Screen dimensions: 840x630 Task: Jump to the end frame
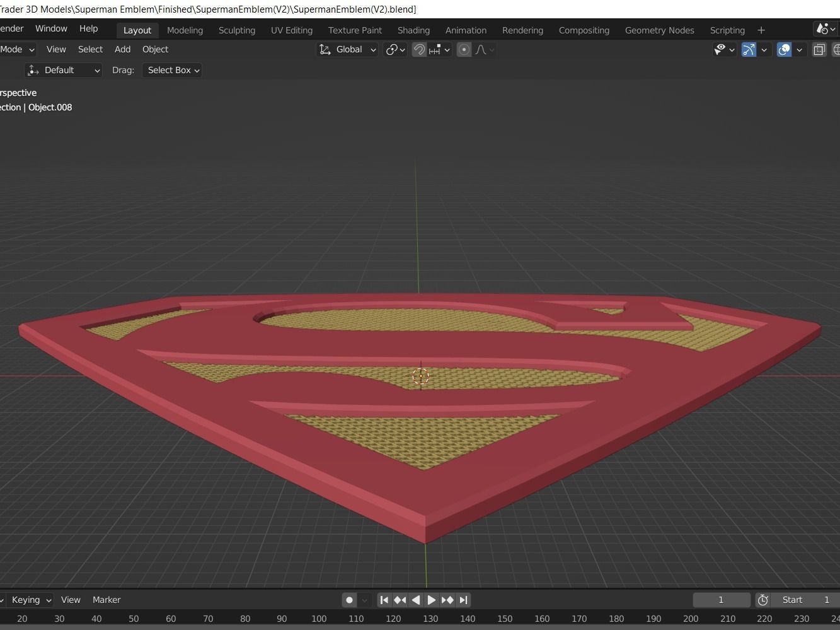[463, 600]
